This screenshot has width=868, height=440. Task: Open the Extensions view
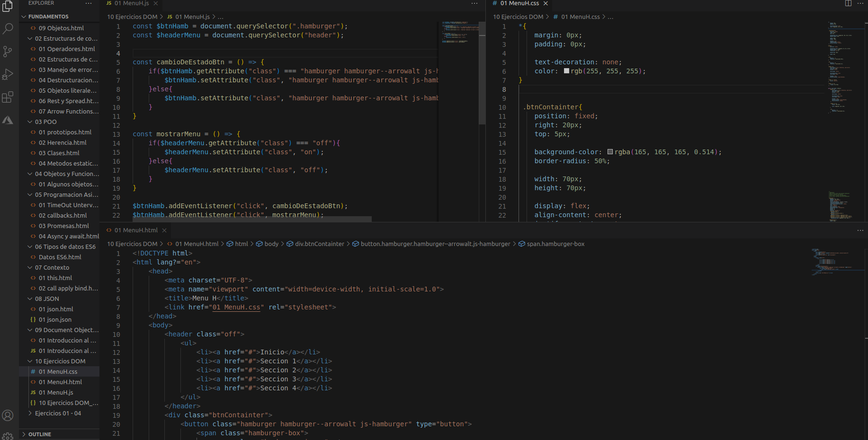[x=8, y=97]
